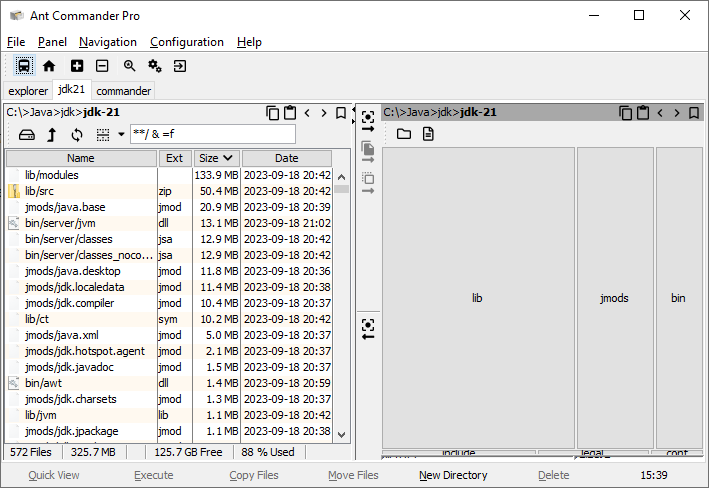Click the Execute button
Image resolution: width=709 pixels, height=488 pixels.
coord(154,475)
